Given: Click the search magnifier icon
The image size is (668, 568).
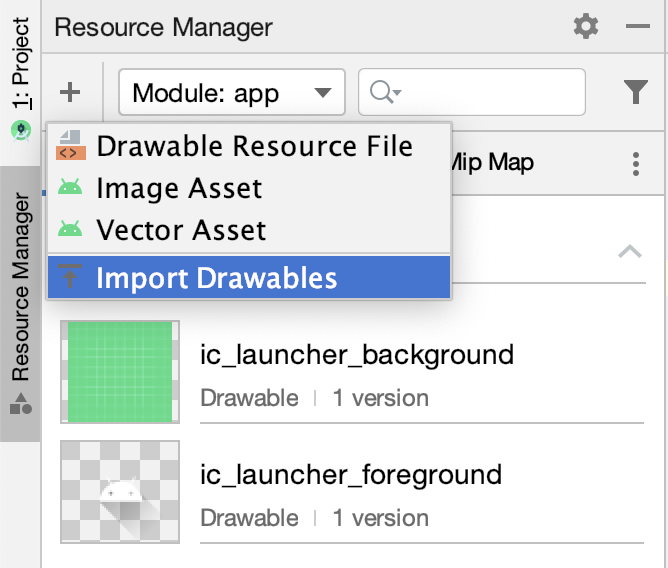Looking at the screenshot, I should click(x=380, y=93).
